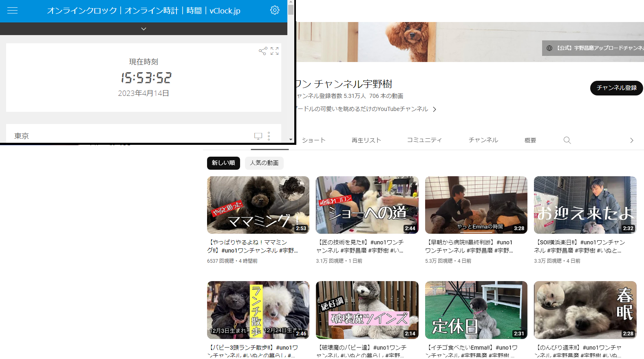Click the 3.3万 回視聴・4 日前 text
Image resolution: width=644 pixels, height=359 pixels.
pos(557,261)
